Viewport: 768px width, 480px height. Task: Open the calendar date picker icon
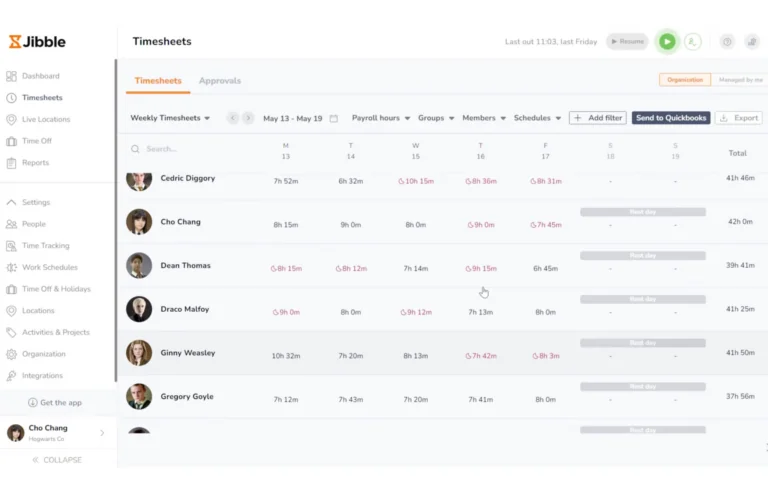(x=334, y=118)
